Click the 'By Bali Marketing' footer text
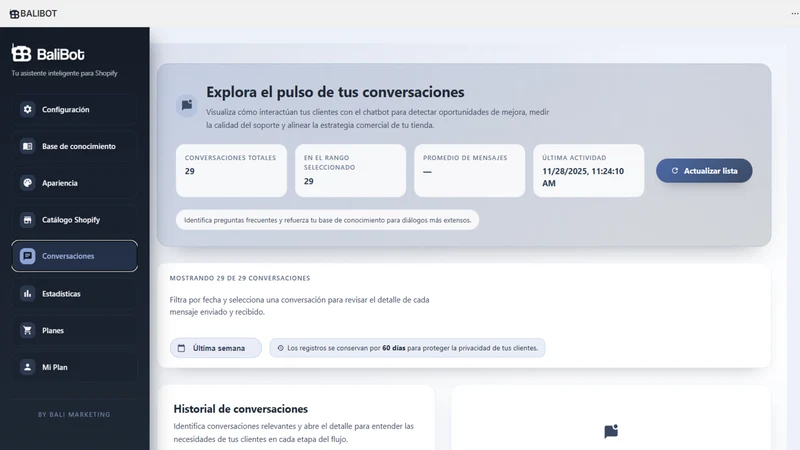The width and height of the screenshot is (800, 450). pos(74,414)
